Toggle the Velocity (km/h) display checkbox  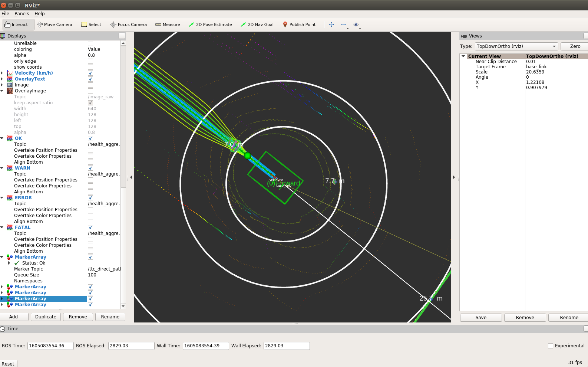click(90, 73)
